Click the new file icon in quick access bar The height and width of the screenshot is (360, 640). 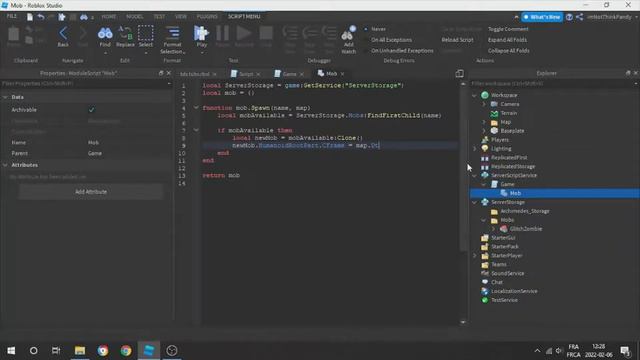point(30,17)
